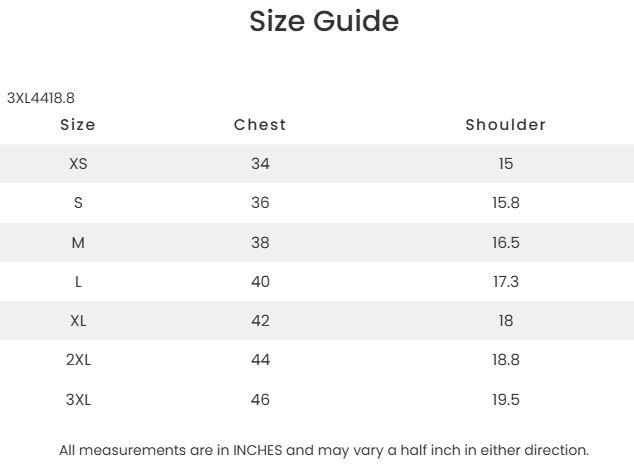Click the 2XL size row label
This screenshot has width=634, height=467.
click(x=78, y=359)
